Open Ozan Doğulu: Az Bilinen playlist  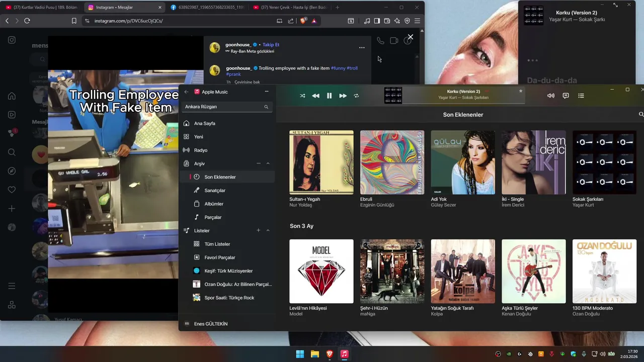227,284
